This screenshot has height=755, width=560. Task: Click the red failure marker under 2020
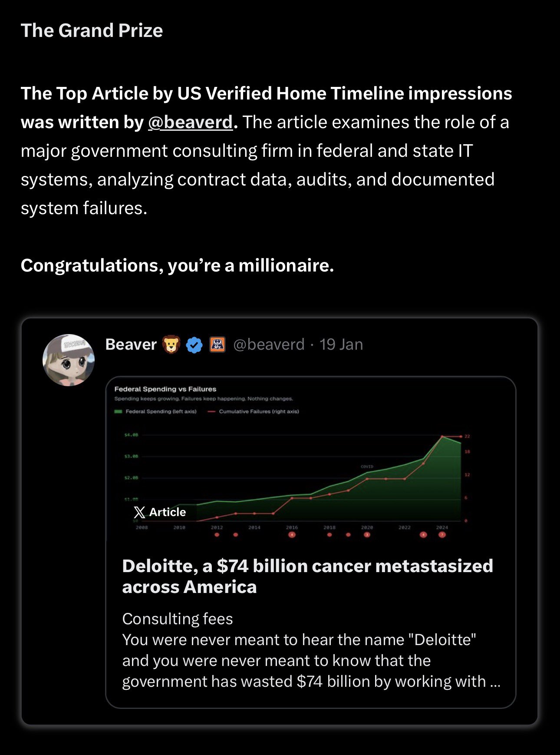[x=367, y=535]
